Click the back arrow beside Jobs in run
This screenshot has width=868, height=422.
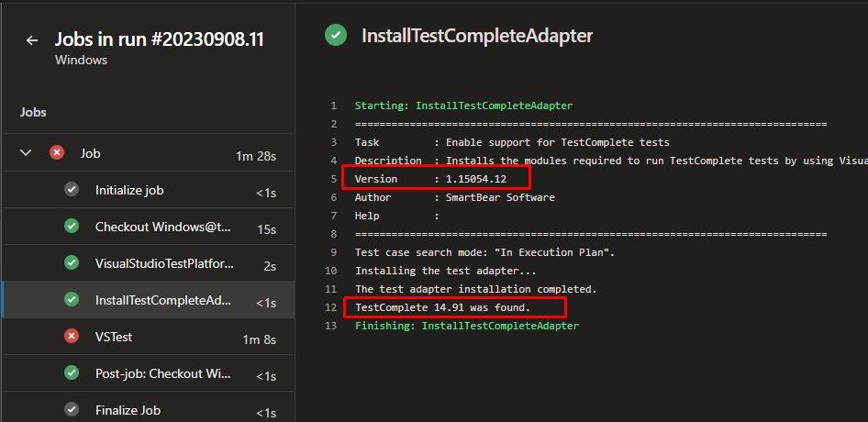coord(32,40)
